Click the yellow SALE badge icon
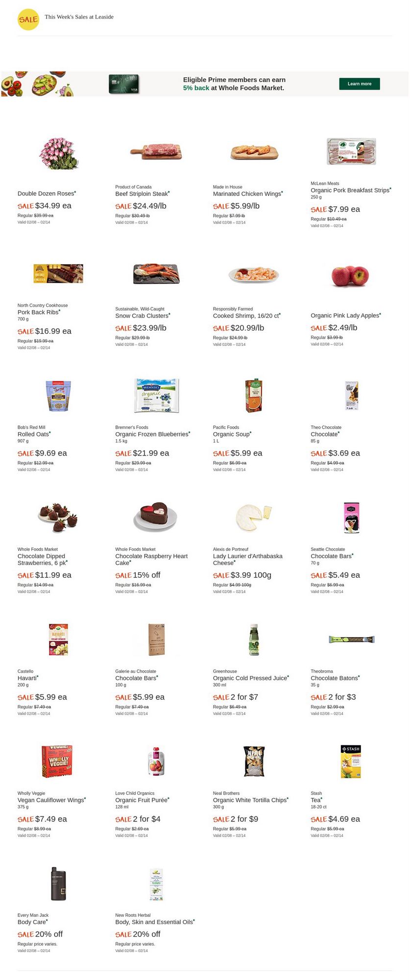This screenshot has width=410, height=980. coord(28,20)
